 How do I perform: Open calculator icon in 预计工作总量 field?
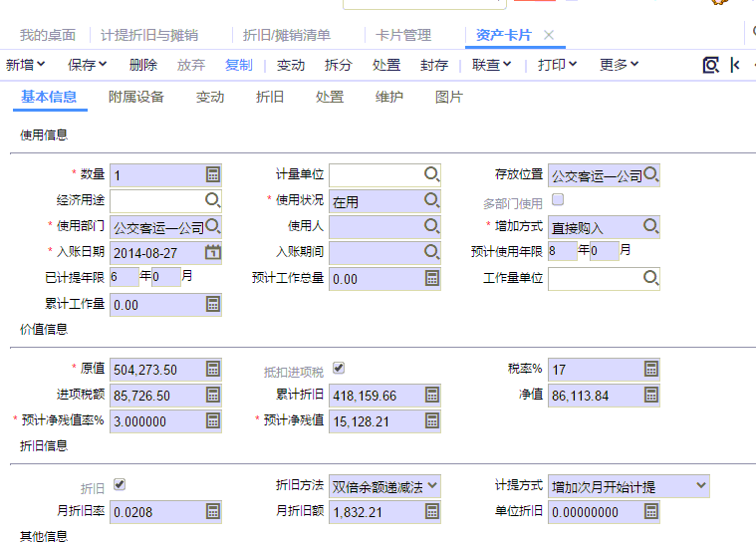tap(432, 278)
